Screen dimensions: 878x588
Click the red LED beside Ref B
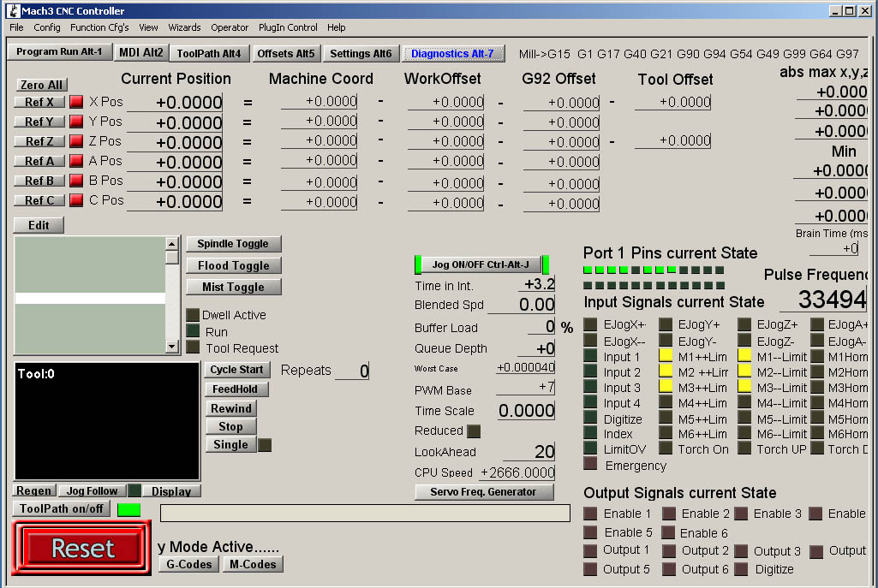tap(76, 181)
